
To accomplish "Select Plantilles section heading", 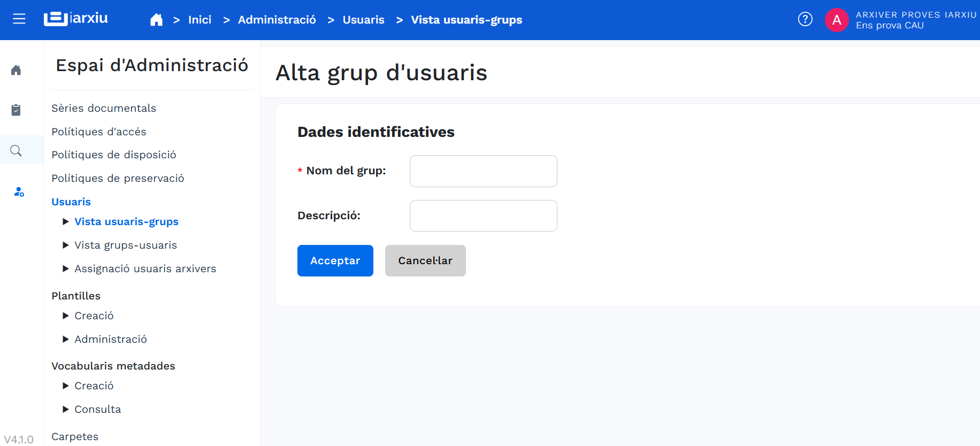I will pos(76,296).
